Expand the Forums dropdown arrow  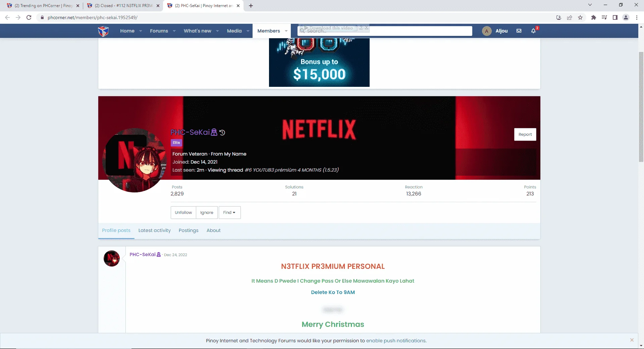pos(174,31)
